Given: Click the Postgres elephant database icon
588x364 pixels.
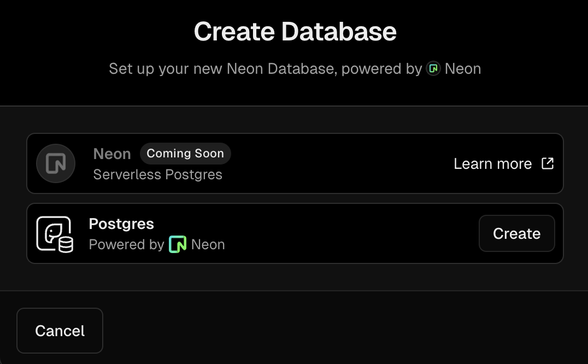Looking at the screenshot, I should coord(55,234).
